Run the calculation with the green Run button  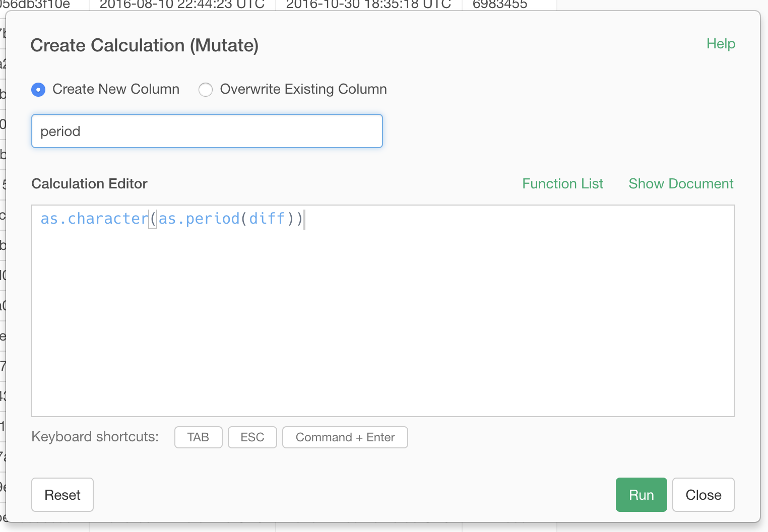click(641, 495)
